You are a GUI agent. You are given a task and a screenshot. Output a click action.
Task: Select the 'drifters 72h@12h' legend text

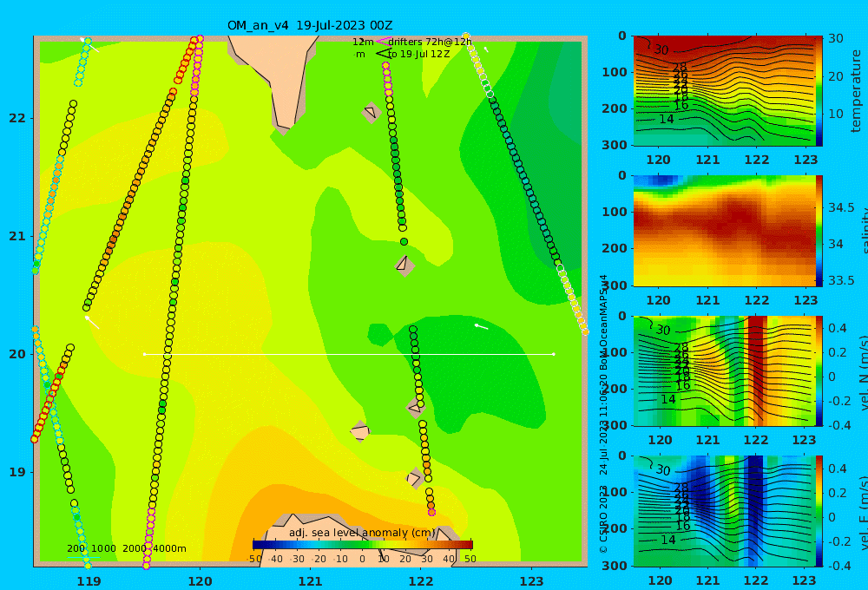coord(430,42)
